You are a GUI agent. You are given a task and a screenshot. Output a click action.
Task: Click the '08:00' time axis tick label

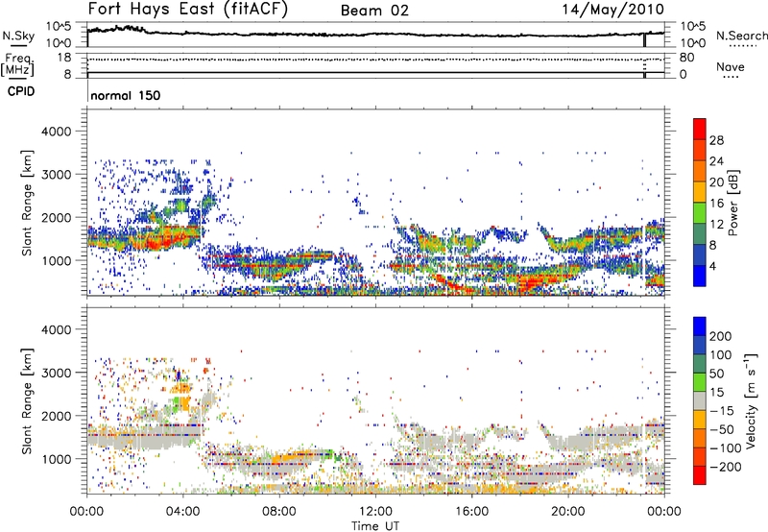pos(279,512)
